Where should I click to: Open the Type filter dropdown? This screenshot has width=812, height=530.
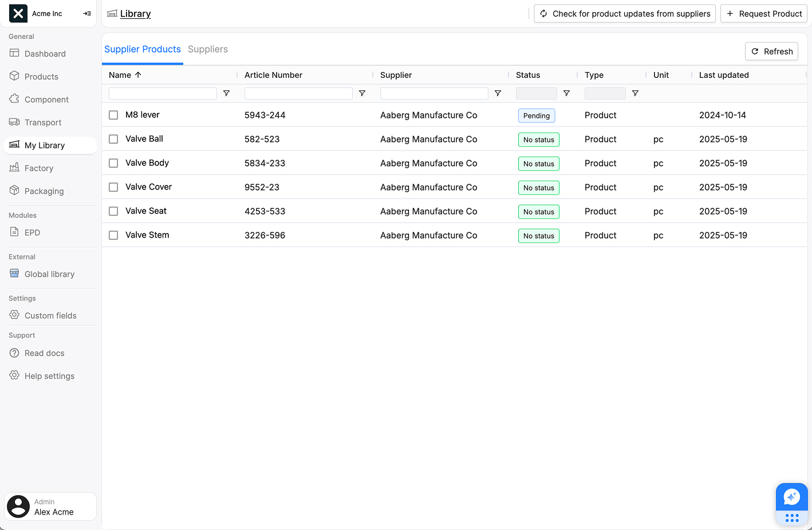(x=605, y=93)
